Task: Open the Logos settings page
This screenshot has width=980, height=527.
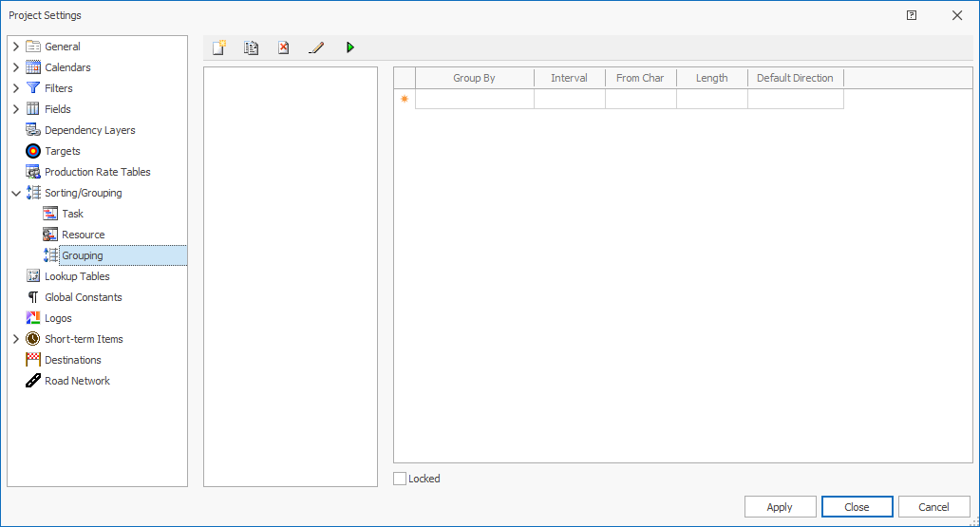Action: pyautogui.click(x=58, y=318)
